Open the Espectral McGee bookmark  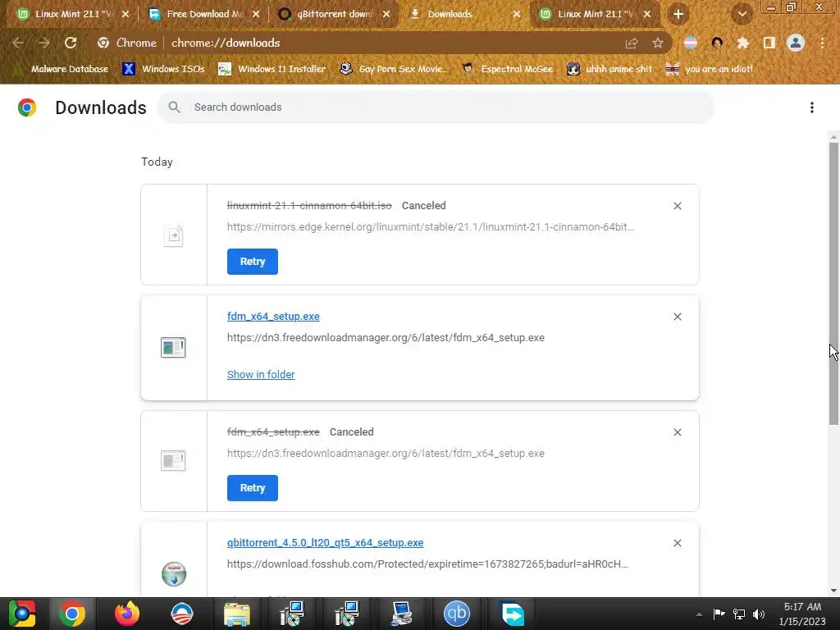click(507, 69)
